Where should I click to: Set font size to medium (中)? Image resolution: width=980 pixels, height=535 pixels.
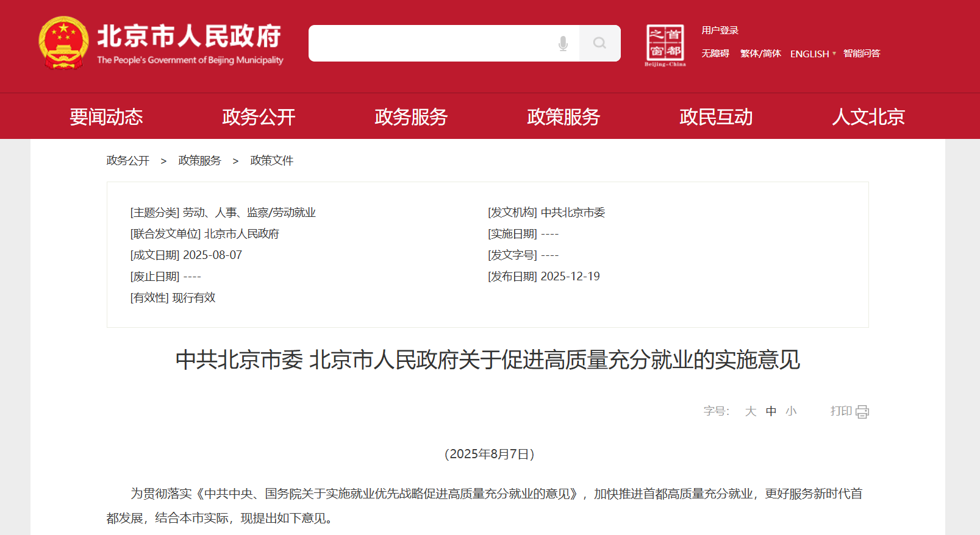point(771,411)
